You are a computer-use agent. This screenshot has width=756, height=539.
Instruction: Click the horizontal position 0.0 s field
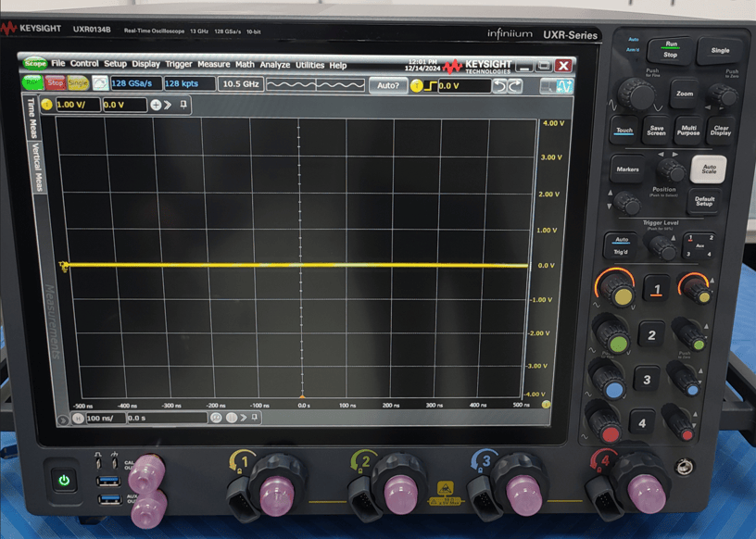167,418
